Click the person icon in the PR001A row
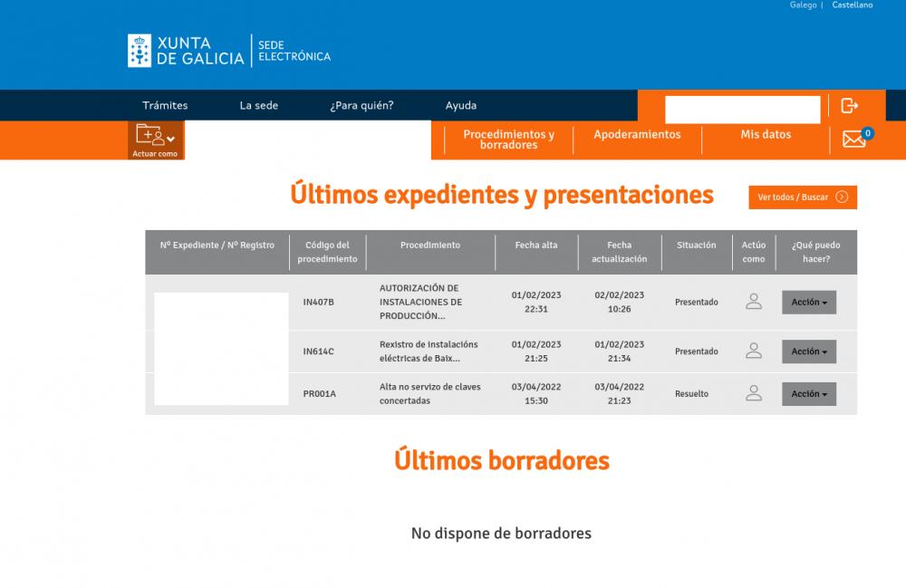 (754, 393)
